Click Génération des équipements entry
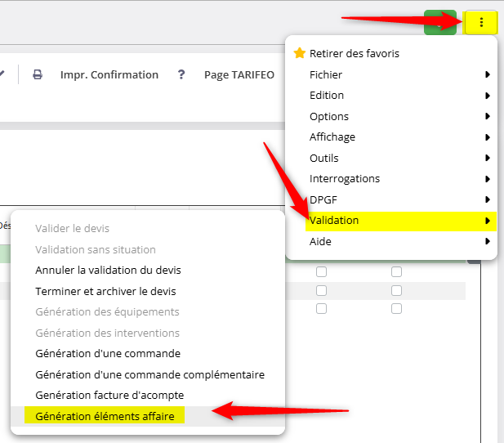 point(107,311)
